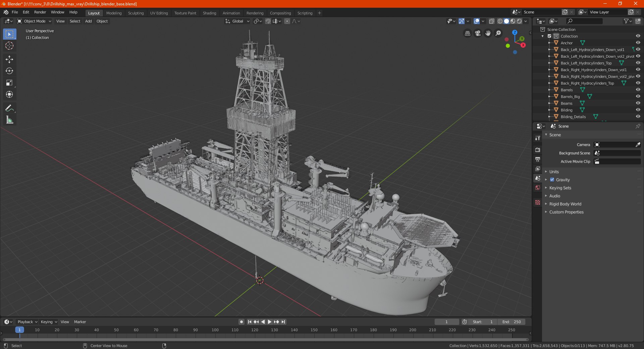Open the View Layer properties tab
Image resolution: width=644 pixels, height=349 pixels.
[x=538, y=168]
